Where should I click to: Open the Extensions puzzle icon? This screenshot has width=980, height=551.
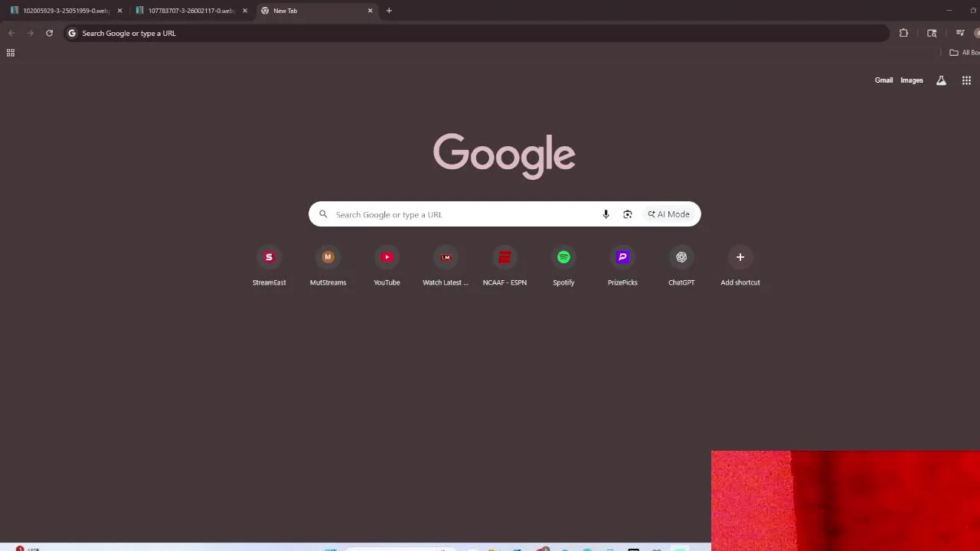[903, 33]
